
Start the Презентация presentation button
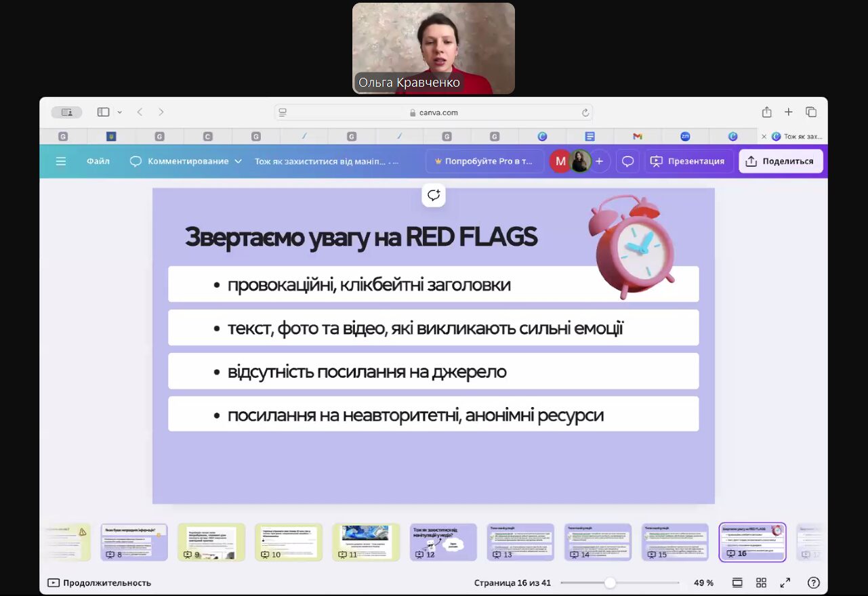(688, 161)
